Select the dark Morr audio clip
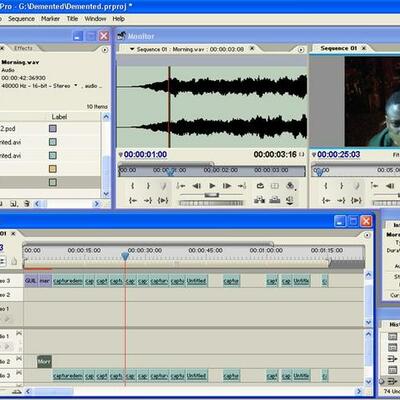The height and width of the screenshot is (400, 400). coord(44,362)
